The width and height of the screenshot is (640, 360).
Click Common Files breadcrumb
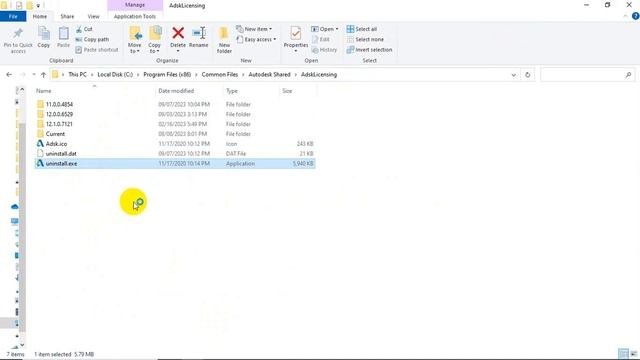(220, 75)
